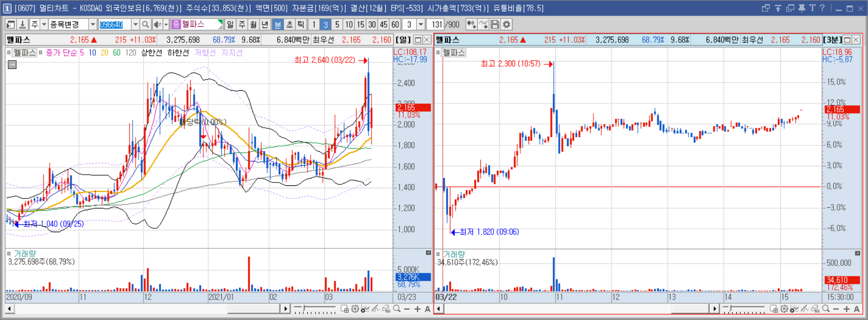Click the speaker sound icon
This screenshot has height=320, width=868.
coord(157,24)
